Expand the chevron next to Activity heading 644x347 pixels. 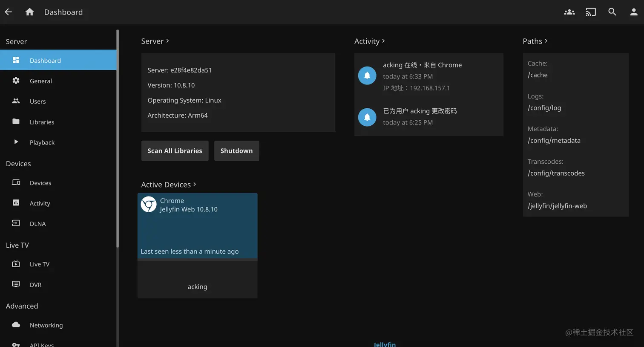pos(383,41)
